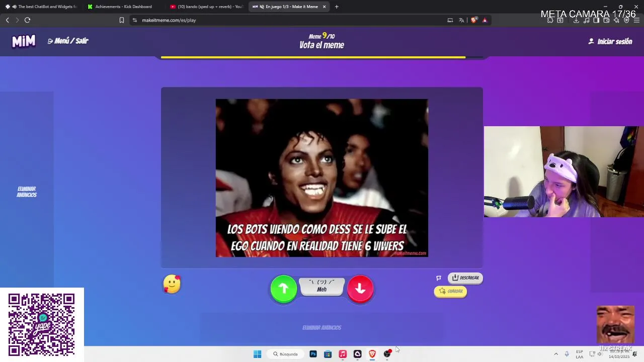Viewport: 644px width, 362px height.
Task: Upvote the meme with the green arrow
Action: 284,289
